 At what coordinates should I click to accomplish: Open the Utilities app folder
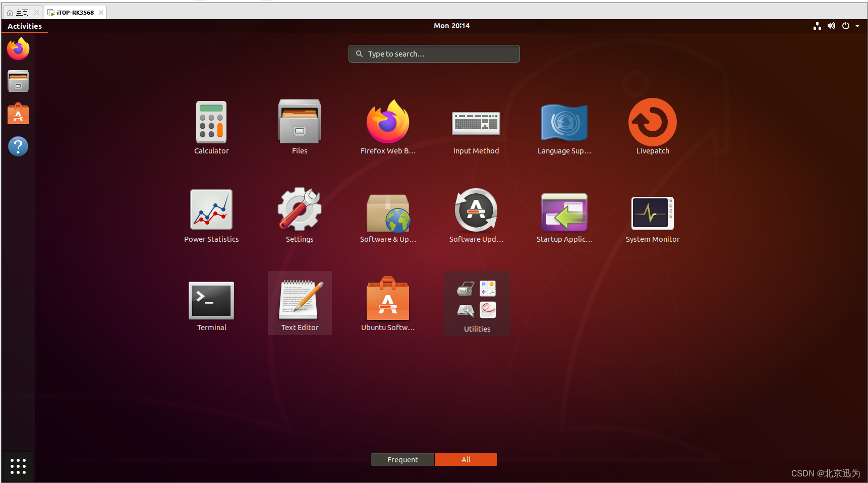click(x=477, y=304)
